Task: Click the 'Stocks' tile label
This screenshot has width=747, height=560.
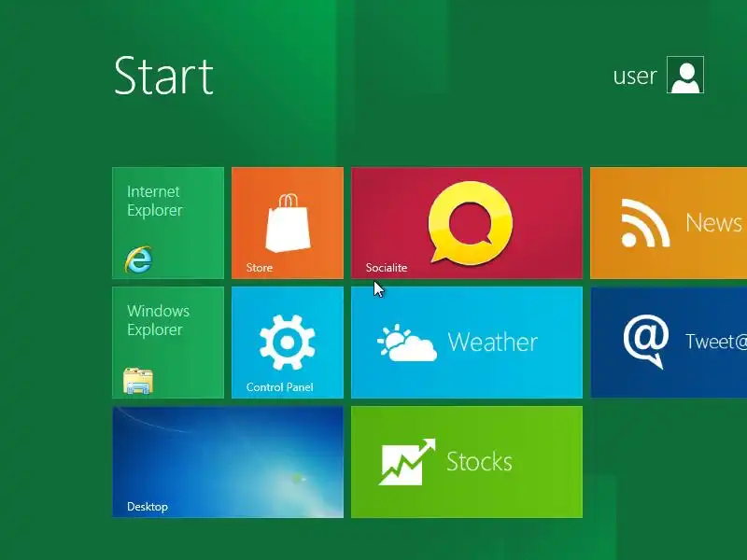Action: pyautogui.click(x=479, y=461)
